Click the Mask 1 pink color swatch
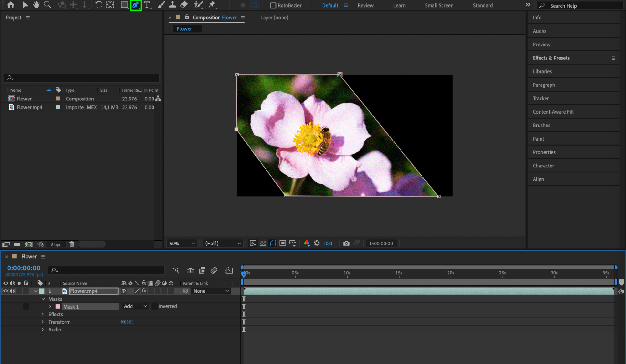The height and width of the screenshot is (364, 626). 58,306
